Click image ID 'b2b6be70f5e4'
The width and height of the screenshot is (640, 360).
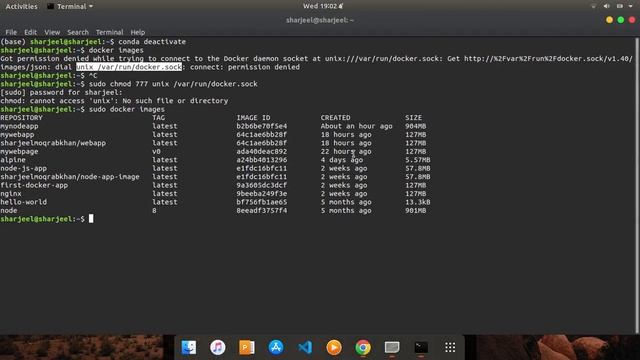click(x=262, y=126)
